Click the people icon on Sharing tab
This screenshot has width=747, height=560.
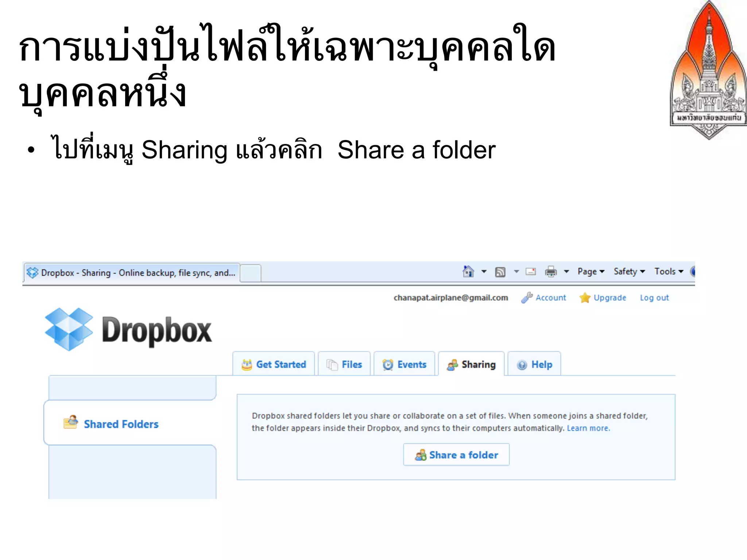click(452, 365)
